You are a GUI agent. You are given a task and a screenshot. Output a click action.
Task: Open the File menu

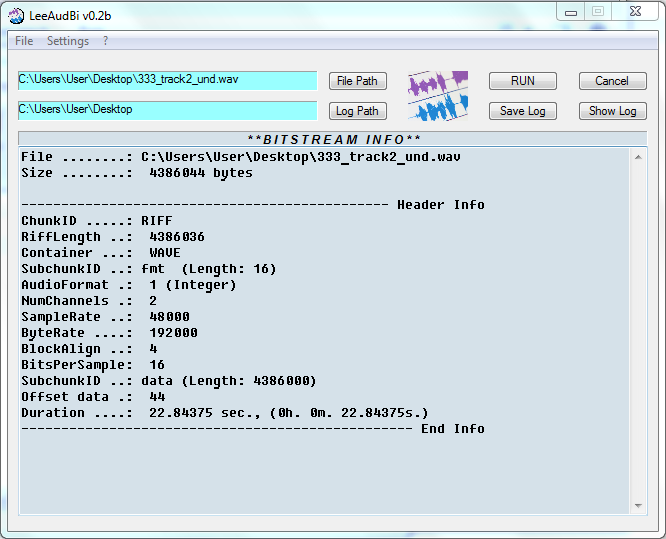tap(24, 41)
